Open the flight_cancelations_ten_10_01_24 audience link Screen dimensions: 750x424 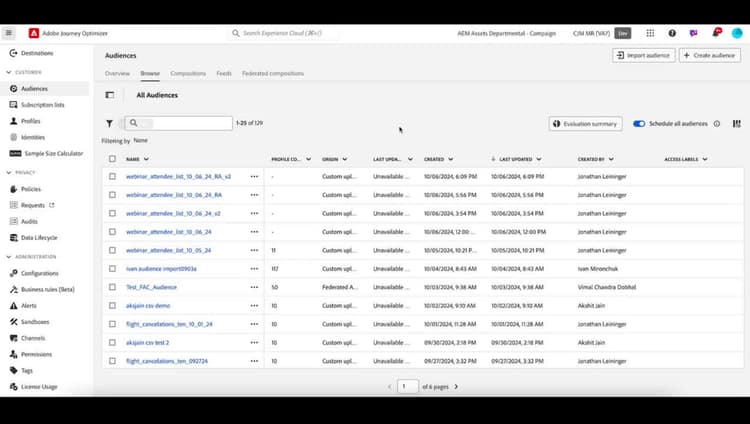169,324
